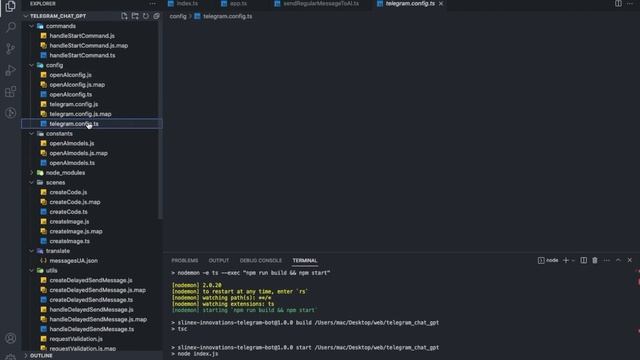
Task: Open the Run and Debug view
Action: [x=11, y=70]
